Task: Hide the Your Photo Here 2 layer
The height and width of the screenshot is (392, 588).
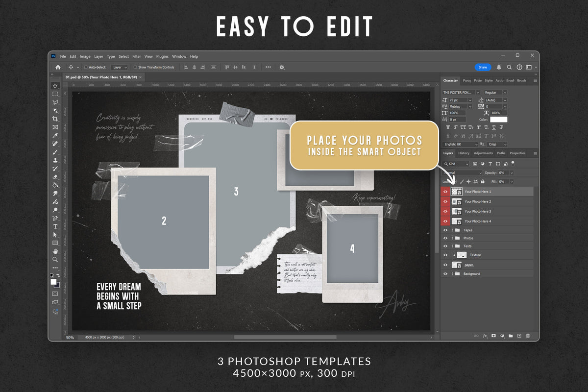Action: (445, 201)
